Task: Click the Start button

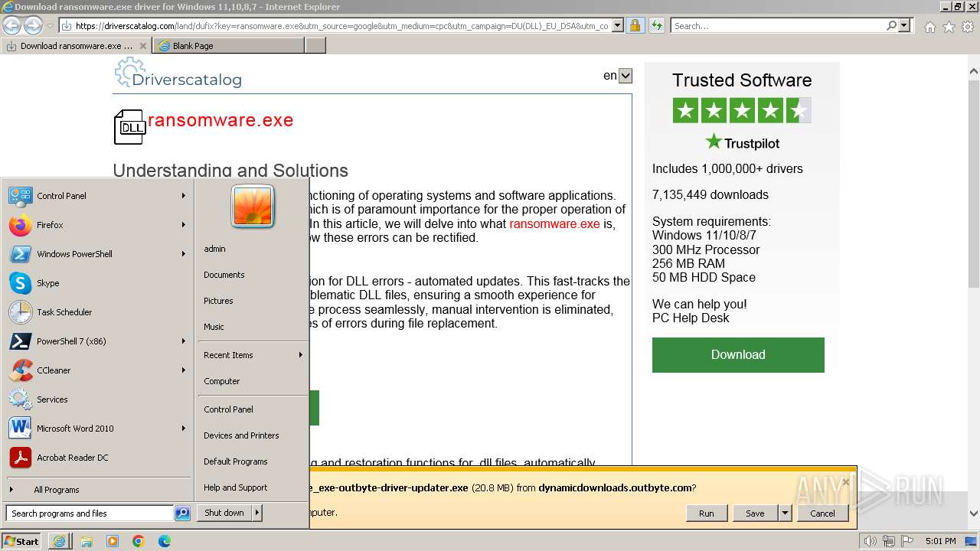Action: [x=21, y=541]
